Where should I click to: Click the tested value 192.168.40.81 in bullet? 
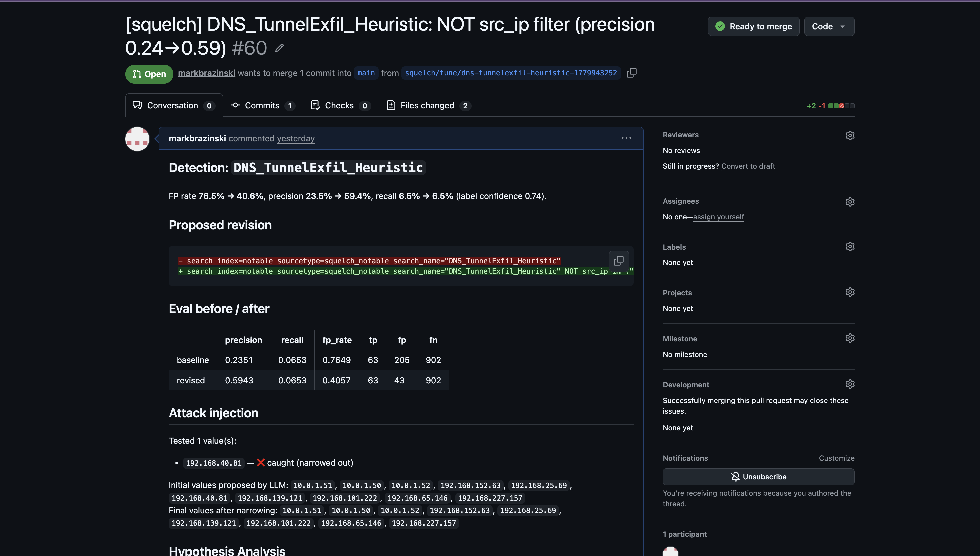coord(214,463)
